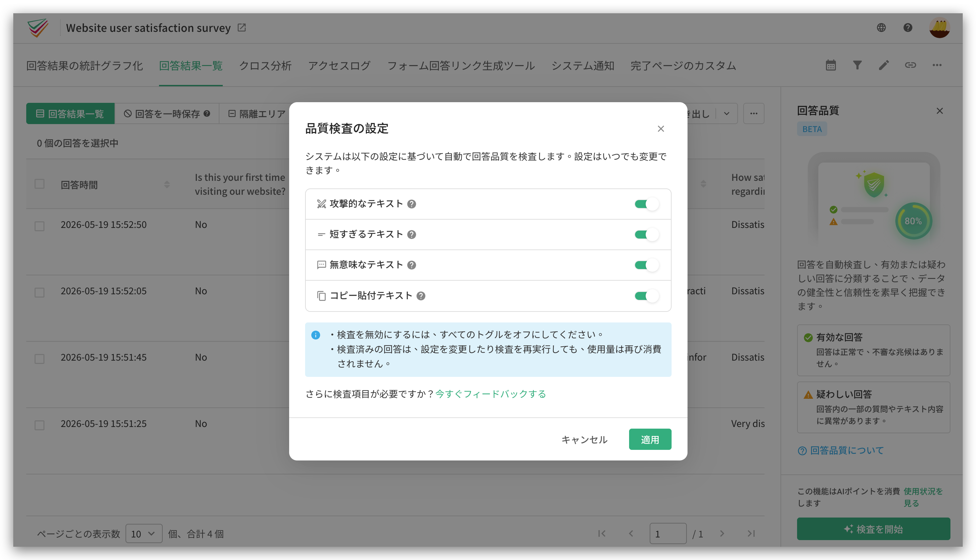Close the 品質検査の設定 dialog with X
The width and height of the screenshot is (976, 560).
coord(660,129)
